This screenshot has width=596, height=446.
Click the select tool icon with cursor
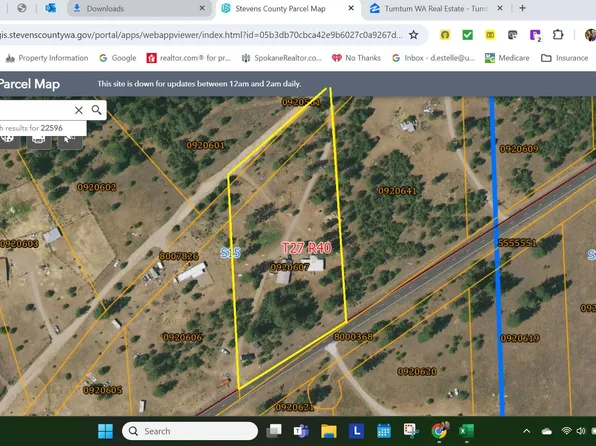70,140
